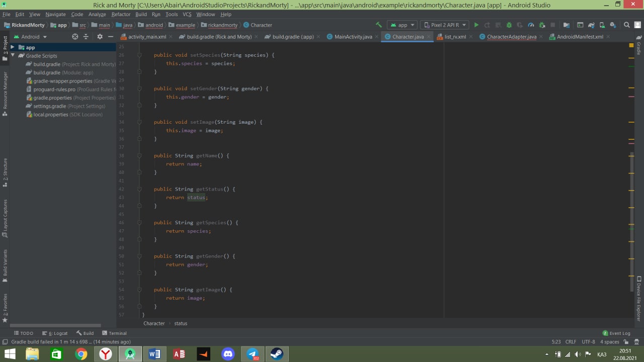The image size is (644, 362).
Task: Open Project Structure icon in toolbar
Action: (566, 25)
